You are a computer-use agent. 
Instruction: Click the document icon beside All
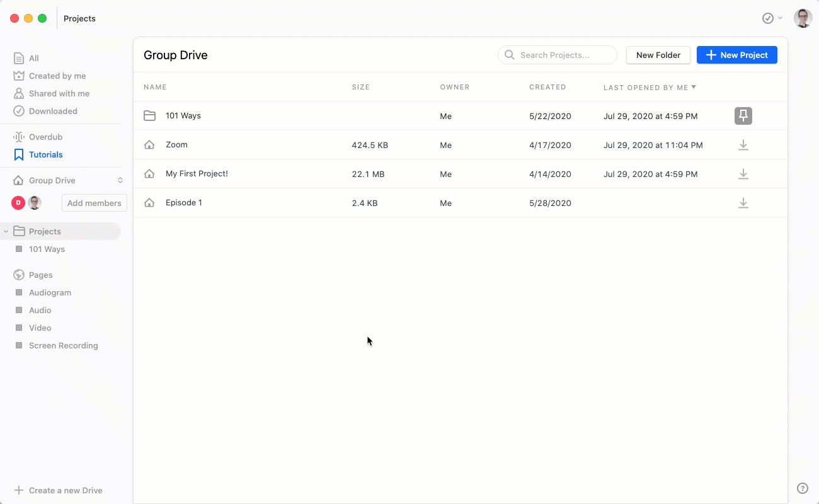(19, 58)
